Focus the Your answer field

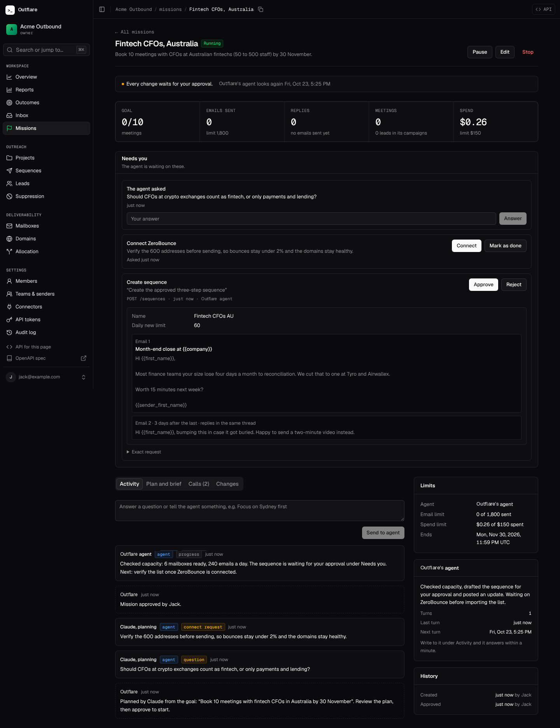tap(311, 219)
